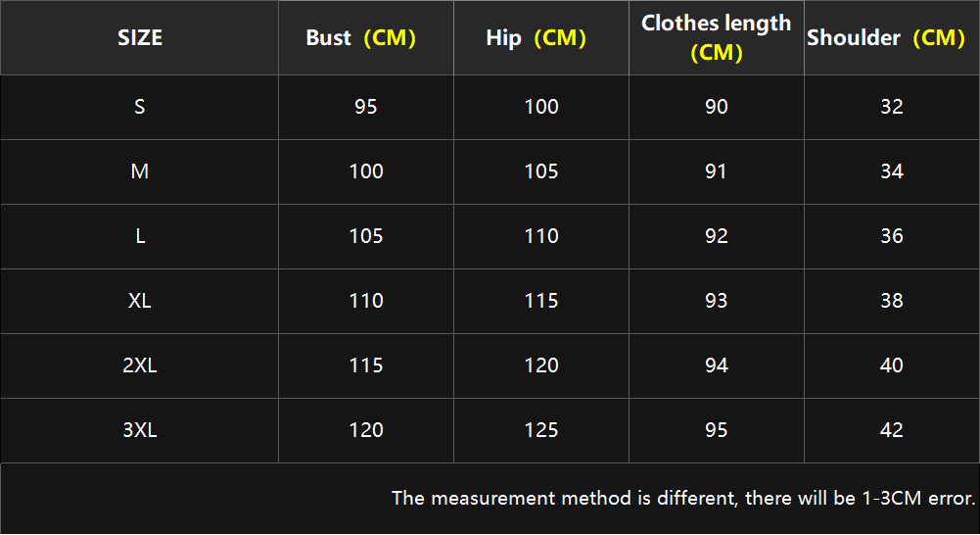Select the Bust (CM) header cell
Viewport: 980px width, 535px height.
(366, 37)
